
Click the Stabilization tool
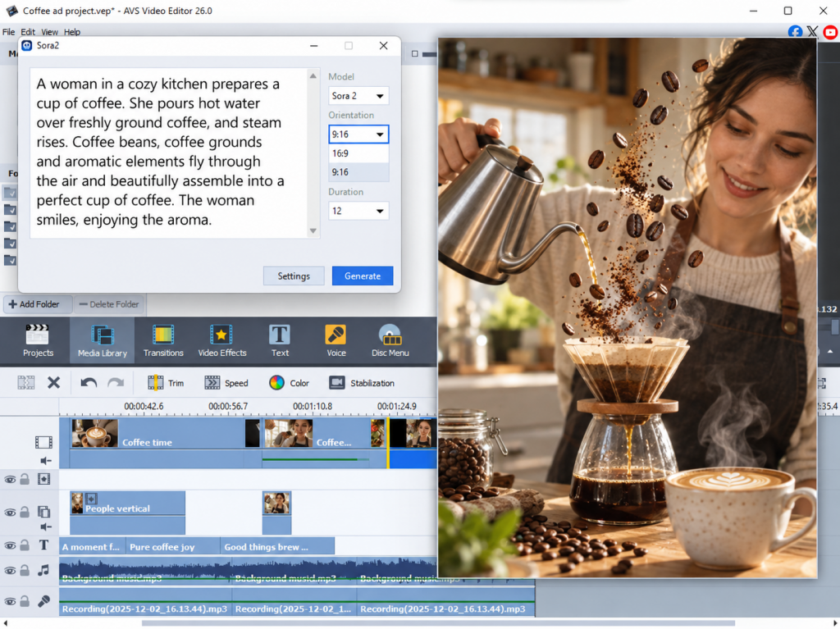coord(362,382)
